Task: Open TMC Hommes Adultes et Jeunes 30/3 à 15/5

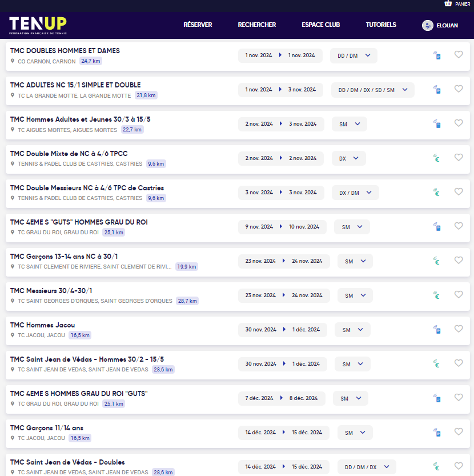Action: (x=80, y=119)
